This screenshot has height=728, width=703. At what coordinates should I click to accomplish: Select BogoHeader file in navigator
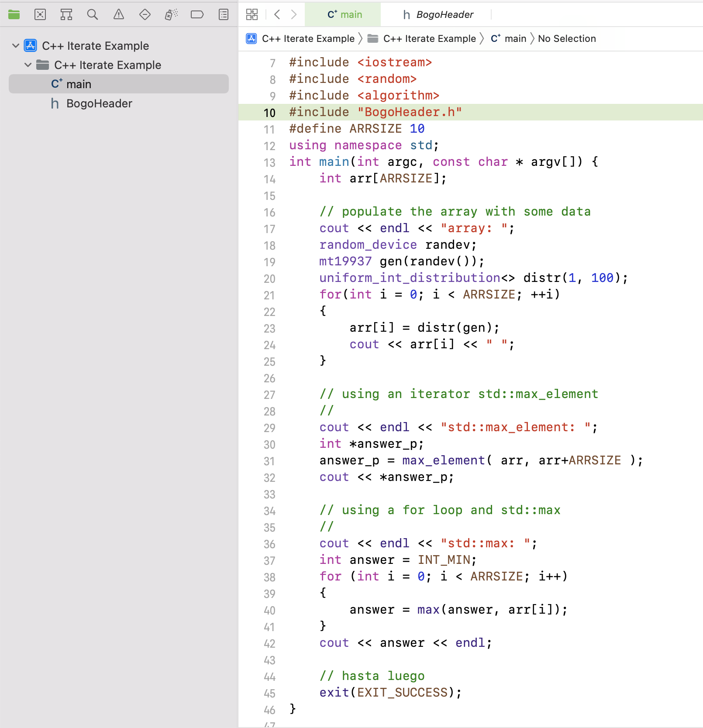click(99, 103)
